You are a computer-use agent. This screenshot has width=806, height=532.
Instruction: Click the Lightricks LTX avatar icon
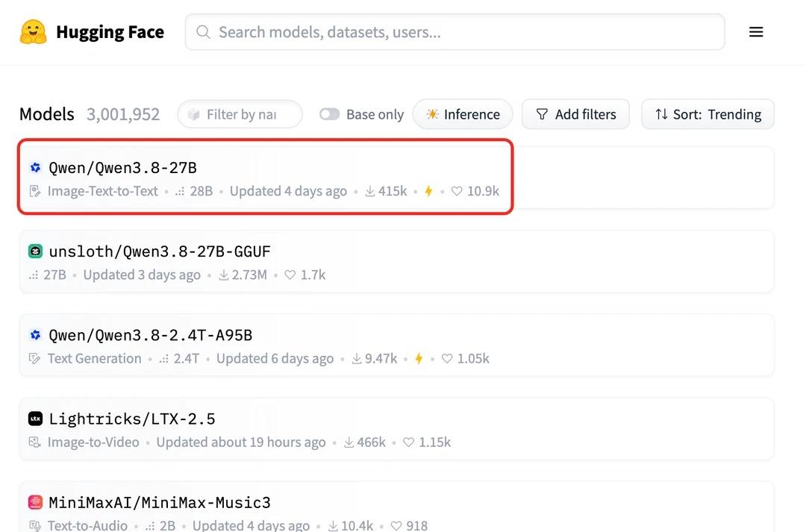point(35,419)
